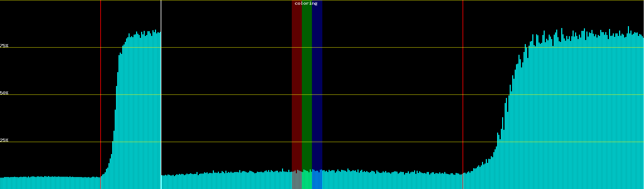The width and height of the screenshot is (644, 189).
Task: Click the low cyan bars left of first red line
Action: [50, 183]
